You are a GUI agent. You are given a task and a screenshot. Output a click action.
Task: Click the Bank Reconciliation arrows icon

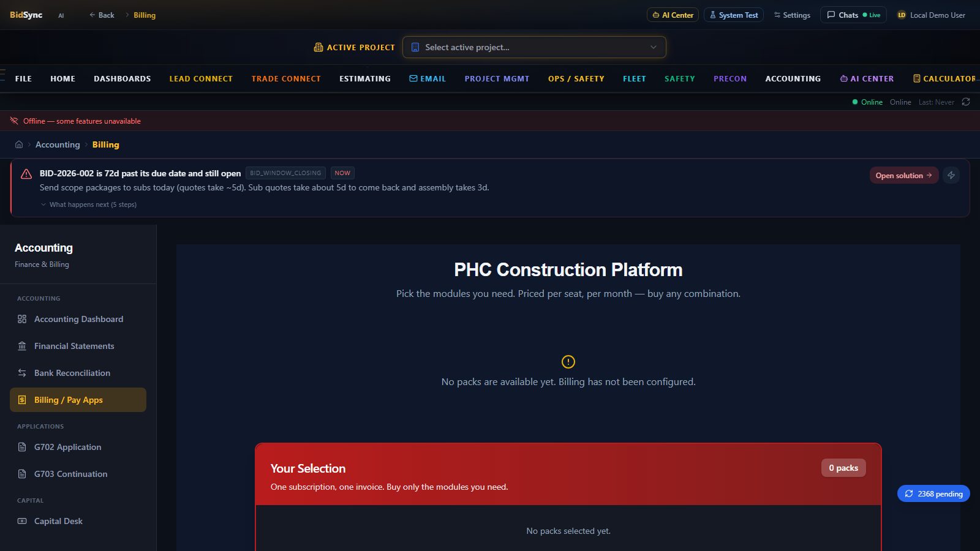[22, 373]
